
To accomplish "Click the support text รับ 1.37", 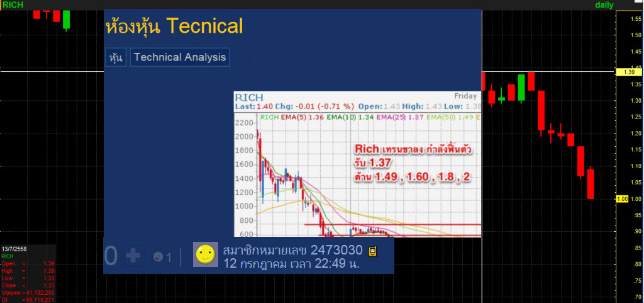I will pos(373,163).
